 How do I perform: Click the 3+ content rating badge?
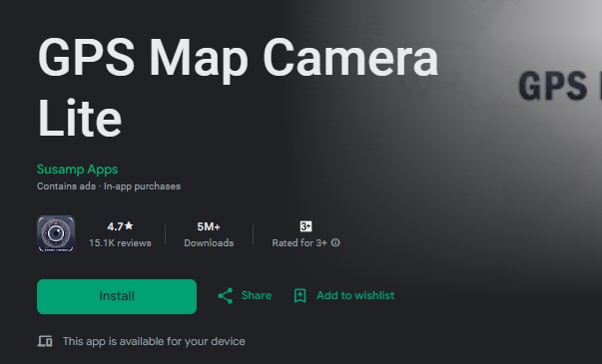pos(305,226)
